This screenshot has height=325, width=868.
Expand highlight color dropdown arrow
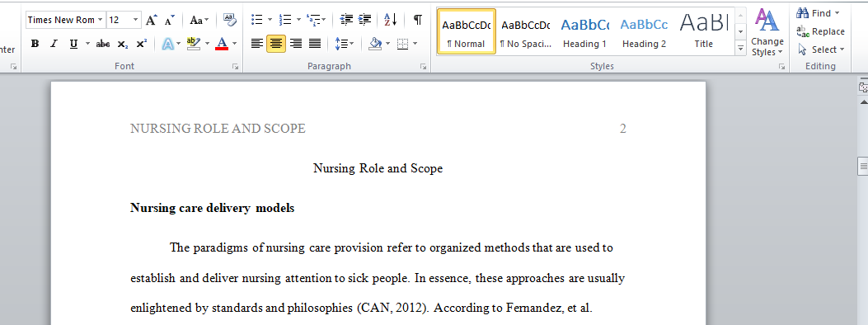[x=207, y=44]
